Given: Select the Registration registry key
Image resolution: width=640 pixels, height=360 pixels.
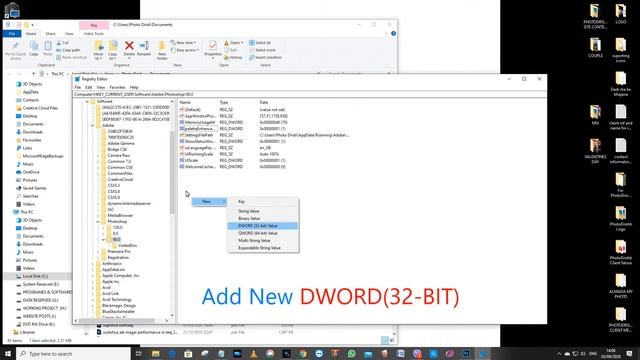Looking at the screenshot, I should [x=118, y=258].
